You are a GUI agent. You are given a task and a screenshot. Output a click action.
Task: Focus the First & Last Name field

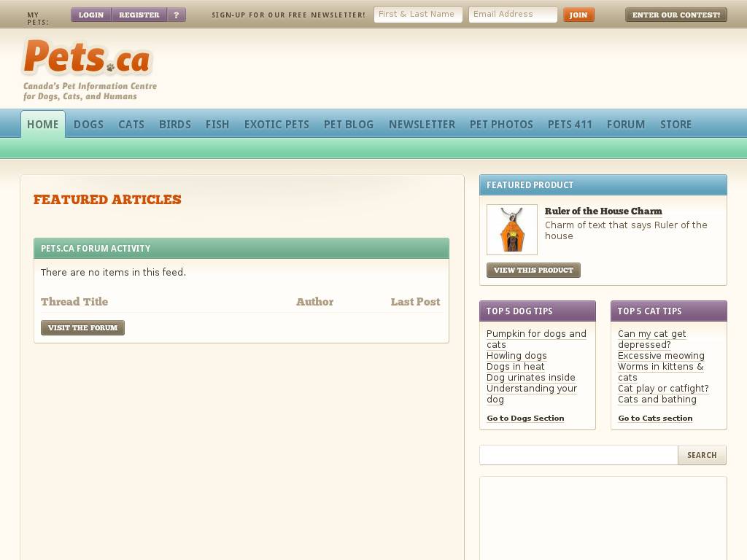point(418,15)
